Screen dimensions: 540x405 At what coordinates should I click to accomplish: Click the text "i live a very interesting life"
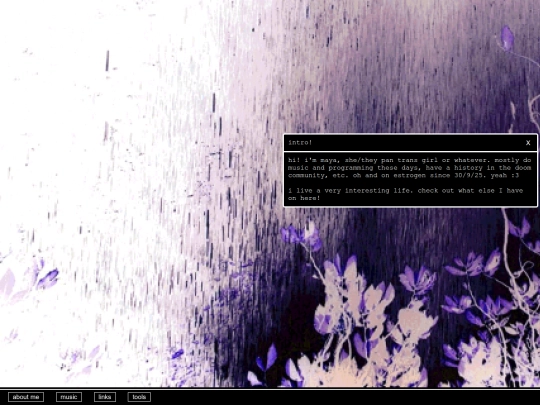(x=350, y=190)
